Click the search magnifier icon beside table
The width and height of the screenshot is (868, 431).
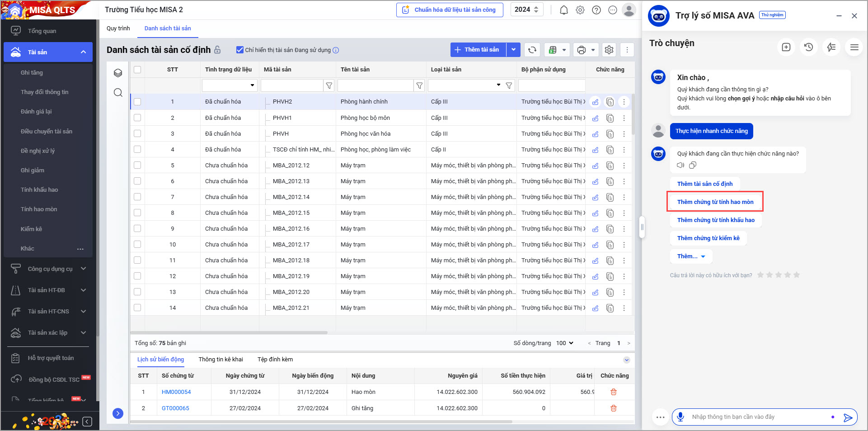tap(118, 93)
